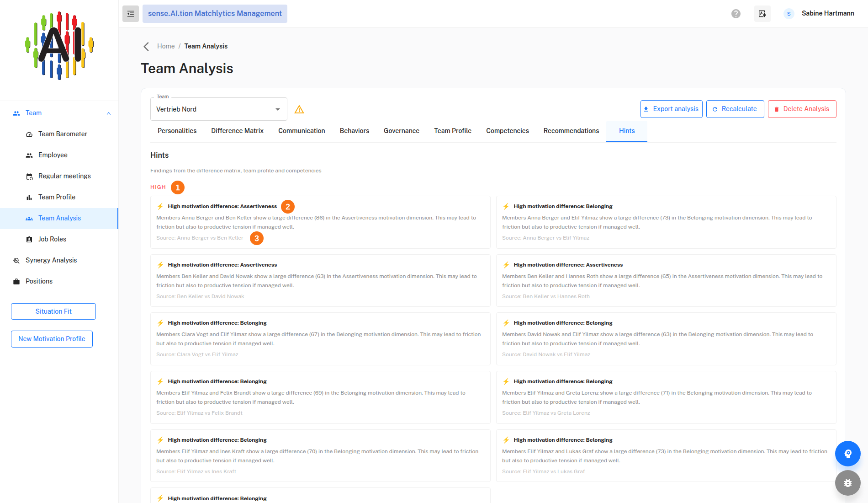Click the Recalculate button
Screen dimensions: 868x503
click(x=735, y=109)
